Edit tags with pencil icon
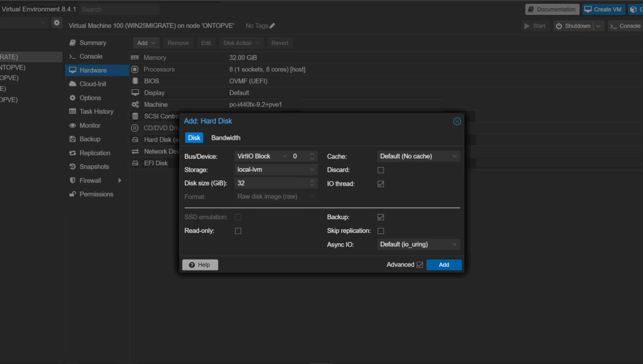 tap(272, 26)
